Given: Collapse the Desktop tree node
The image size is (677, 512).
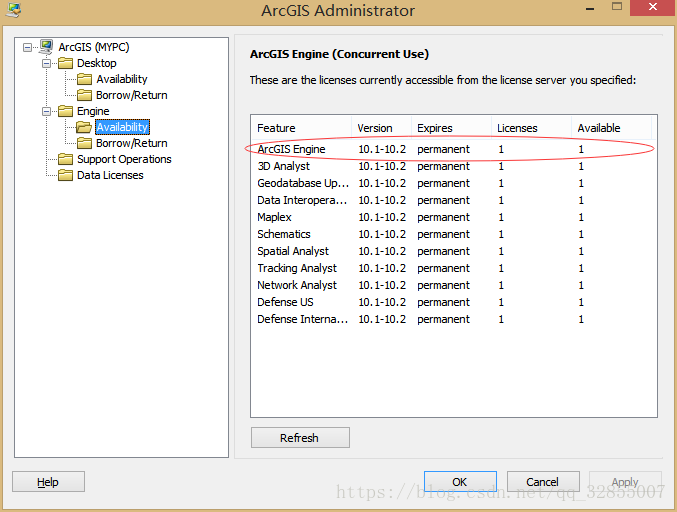Looking at the screenshot, I should [x=46, y=63].
